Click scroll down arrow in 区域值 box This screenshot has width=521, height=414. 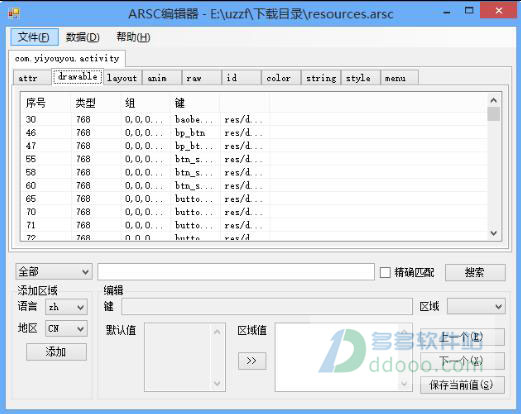[404, 383]
